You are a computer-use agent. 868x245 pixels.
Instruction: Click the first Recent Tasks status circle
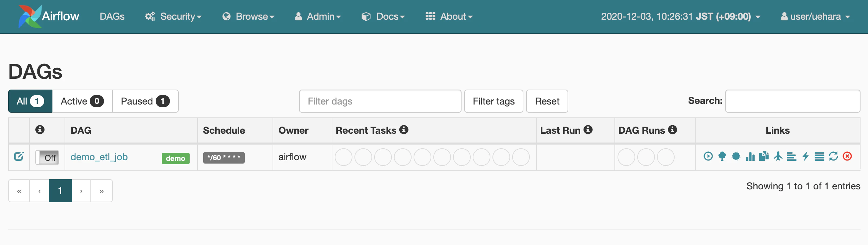[x=344, y=157]
